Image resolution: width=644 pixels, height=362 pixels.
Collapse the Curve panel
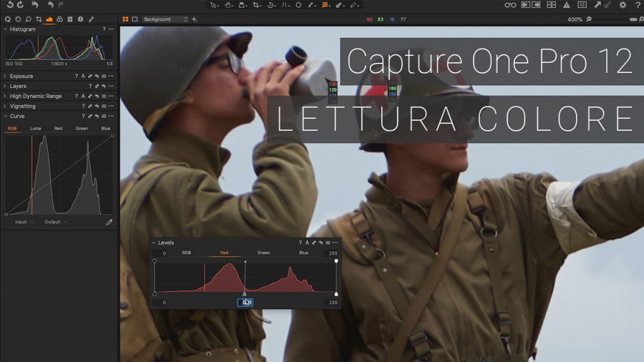(x=5, y=116)
